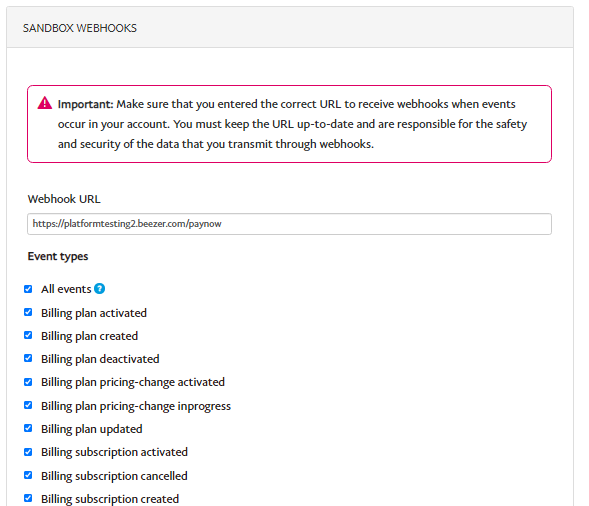Click the Billing subscription created label
Screen dimensions: 589x506
click(110, 499)
